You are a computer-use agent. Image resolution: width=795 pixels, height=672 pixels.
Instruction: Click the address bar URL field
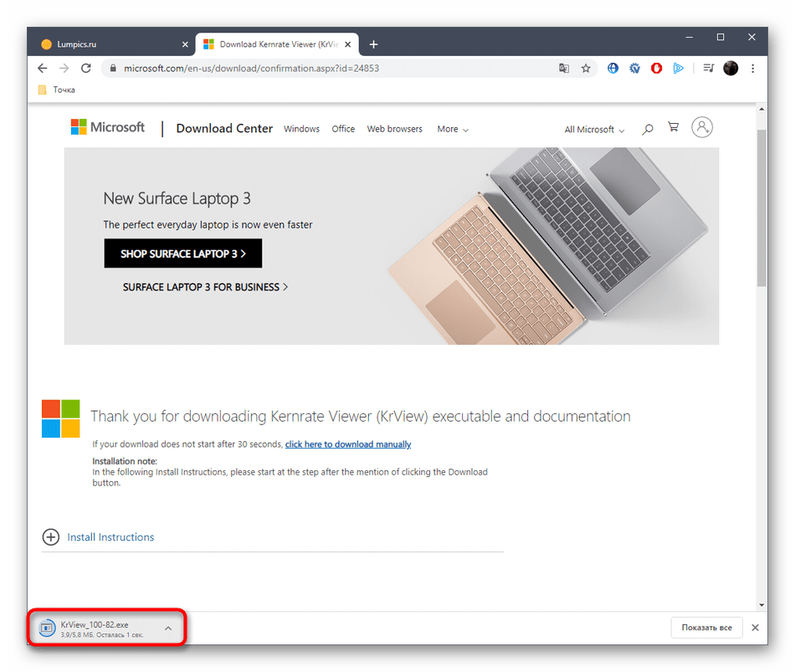pyautogui.click(x=335, y=69)
